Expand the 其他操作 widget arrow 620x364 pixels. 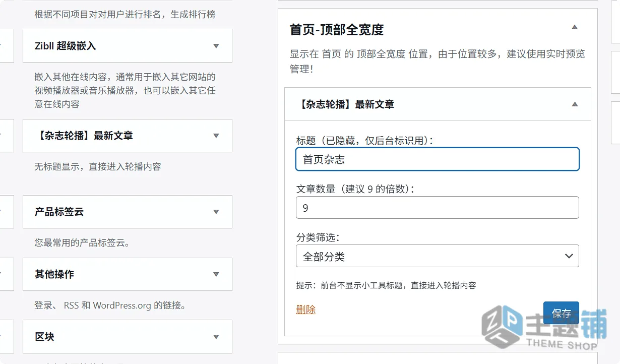[216, 275]
